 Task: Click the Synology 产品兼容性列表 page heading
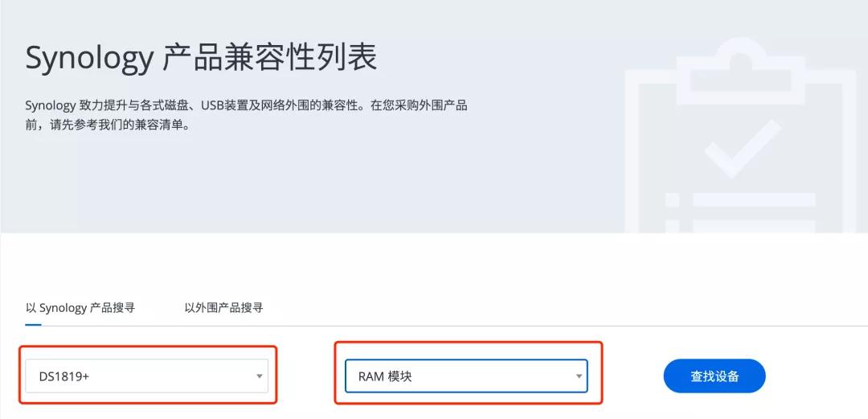click(201, 58)
